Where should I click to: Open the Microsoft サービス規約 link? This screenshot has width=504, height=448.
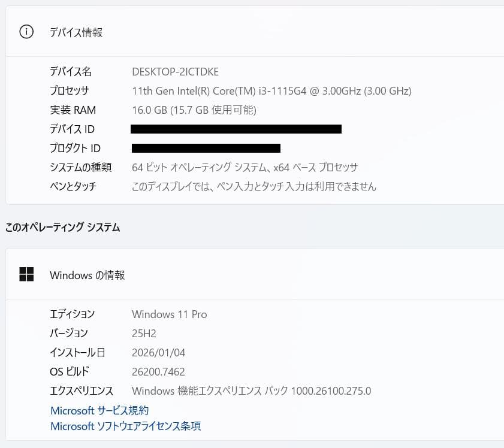(x=98, y=410)
